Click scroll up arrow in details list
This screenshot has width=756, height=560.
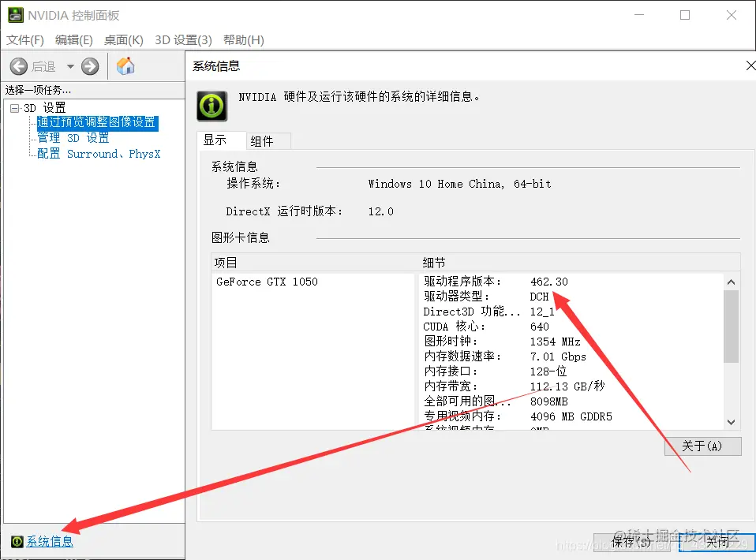731,282
